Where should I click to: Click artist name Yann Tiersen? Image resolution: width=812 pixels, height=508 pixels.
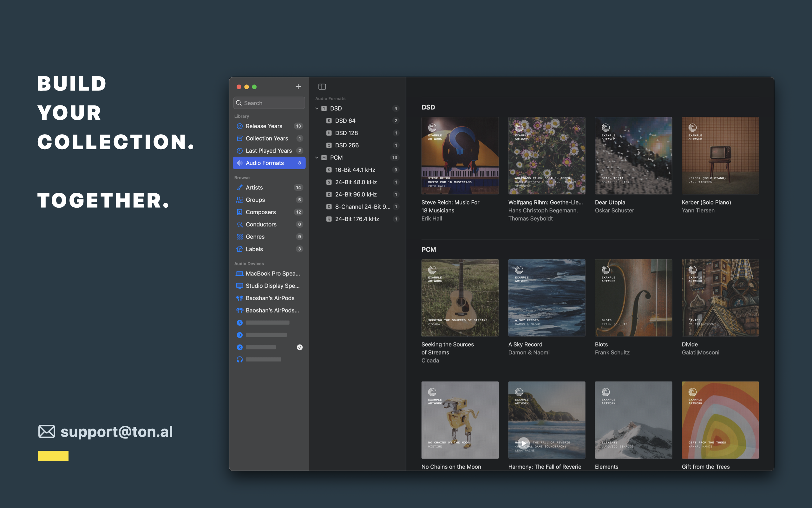click(698, 211)
